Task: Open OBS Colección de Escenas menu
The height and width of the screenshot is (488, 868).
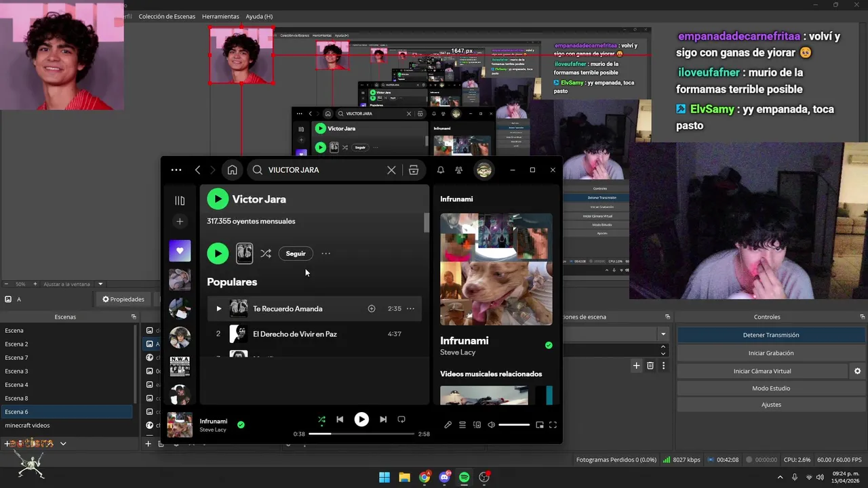Action: point(167,16)
